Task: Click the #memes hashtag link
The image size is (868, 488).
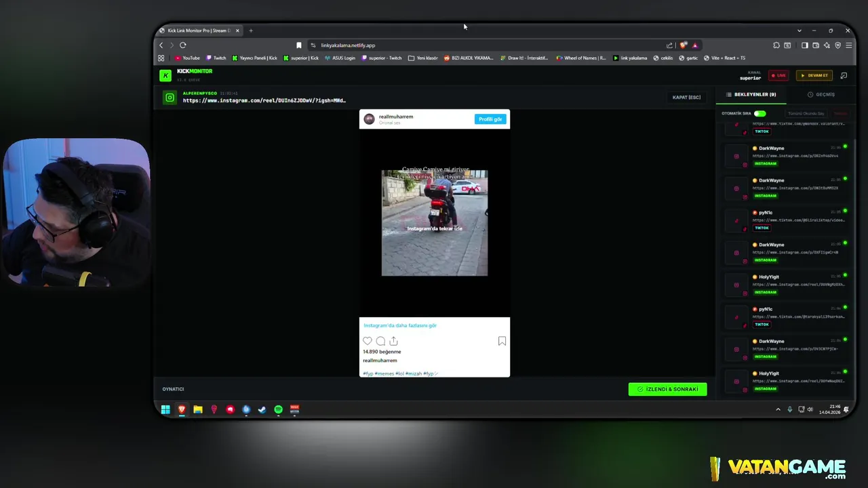Action: [384, 373]
